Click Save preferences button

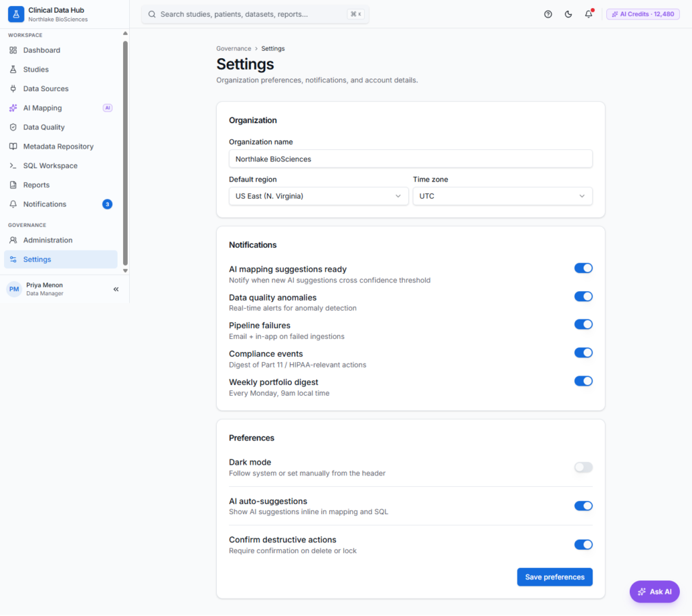554,577
